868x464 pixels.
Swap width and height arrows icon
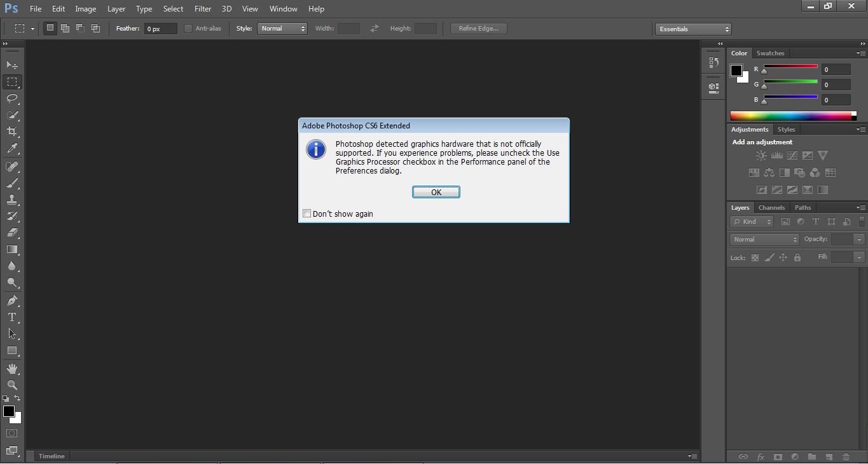[x=375, y=29]
